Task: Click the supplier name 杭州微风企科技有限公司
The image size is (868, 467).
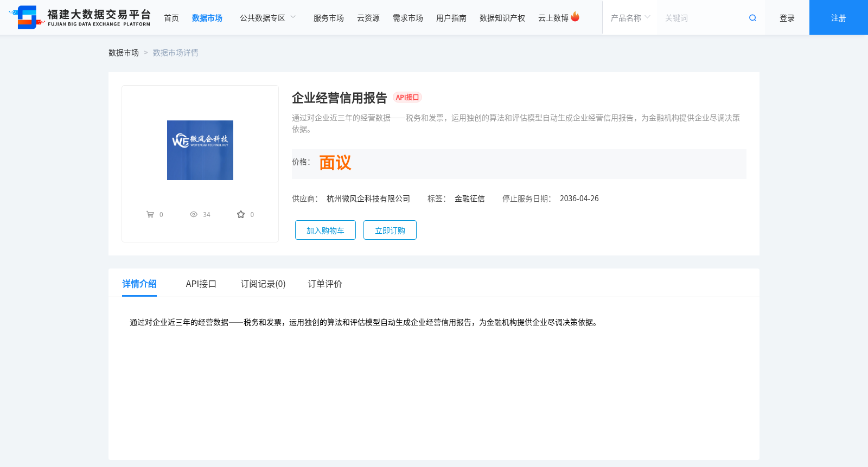Action: tap(368, 199)
